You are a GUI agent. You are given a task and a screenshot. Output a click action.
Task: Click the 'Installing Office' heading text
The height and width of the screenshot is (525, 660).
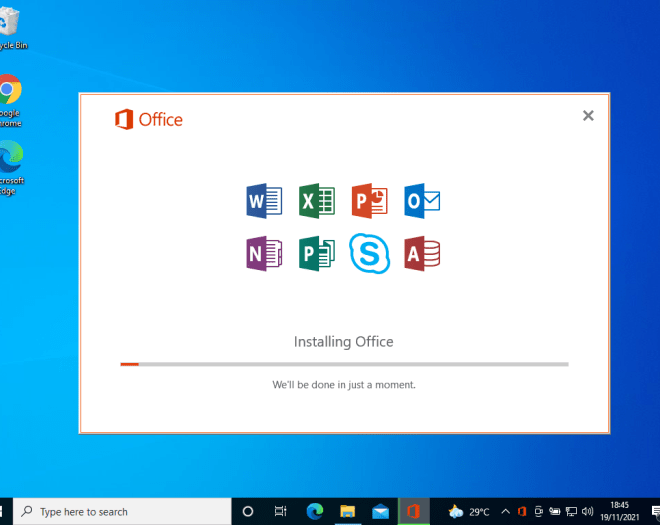pyautogui.click(x=343, y=341)
